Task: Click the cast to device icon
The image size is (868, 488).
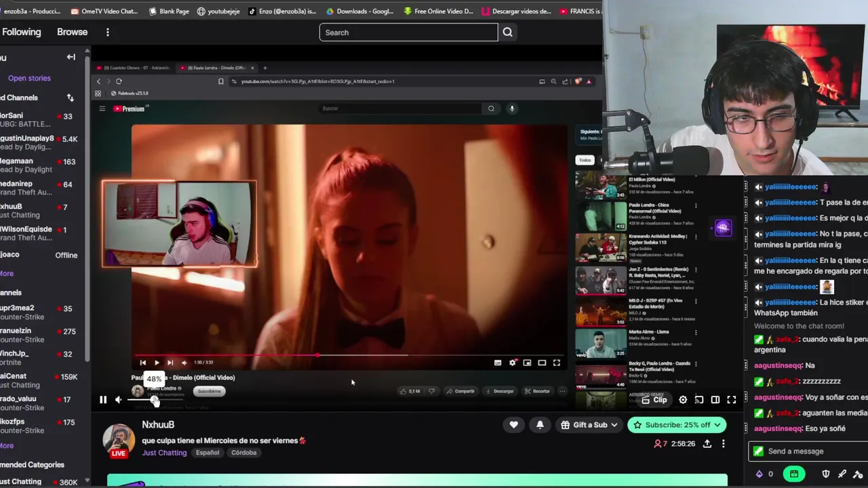Action: tap(699, 400)
